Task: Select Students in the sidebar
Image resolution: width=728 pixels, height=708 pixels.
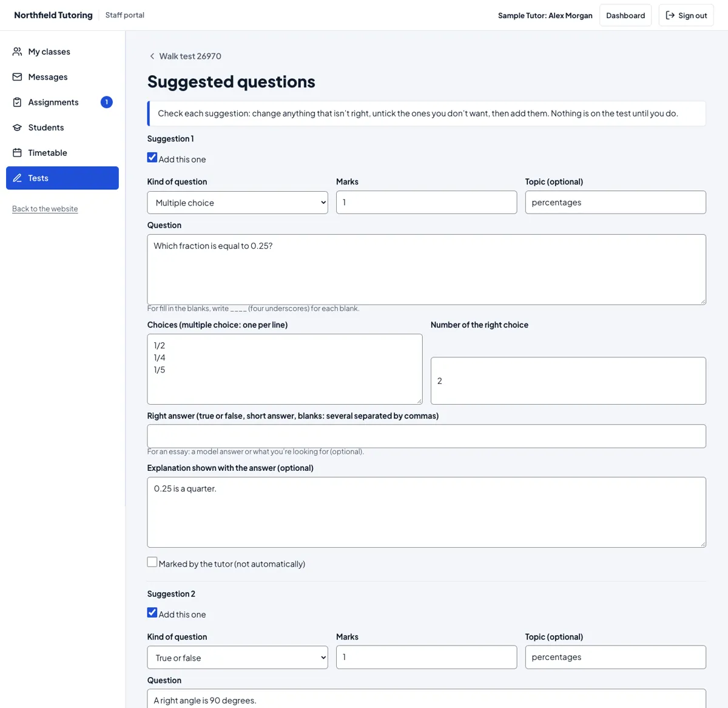Action: (62, 127)
